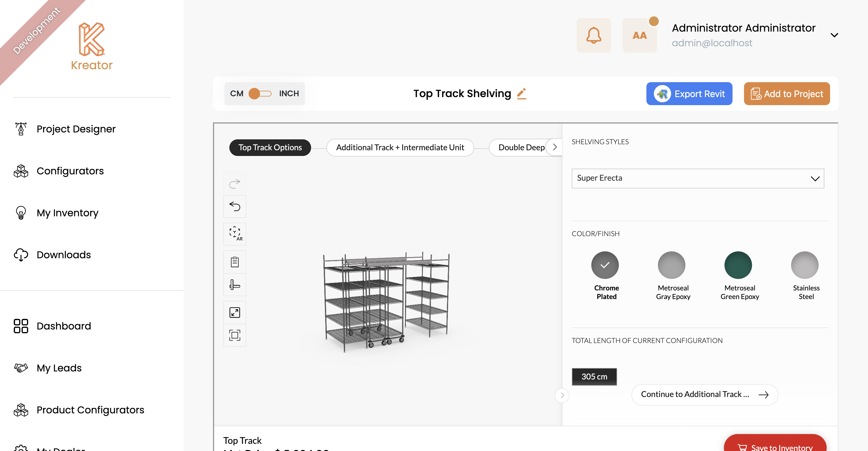This screenshot has width=868, height=451.
Task: Click the Export Revit button
Action: [x=689, y=94]
